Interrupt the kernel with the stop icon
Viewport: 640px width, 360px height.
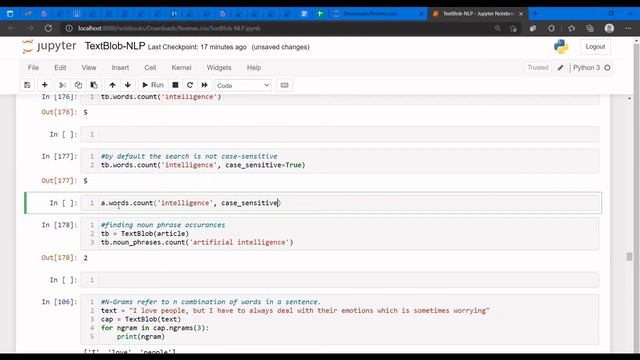(x=175, y=85)
